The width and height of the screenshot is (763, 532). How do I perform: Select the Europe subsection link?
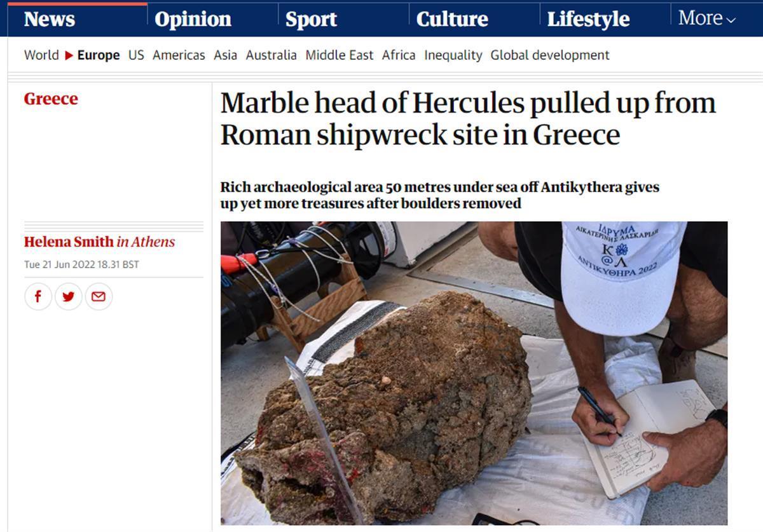click(99, 55)
